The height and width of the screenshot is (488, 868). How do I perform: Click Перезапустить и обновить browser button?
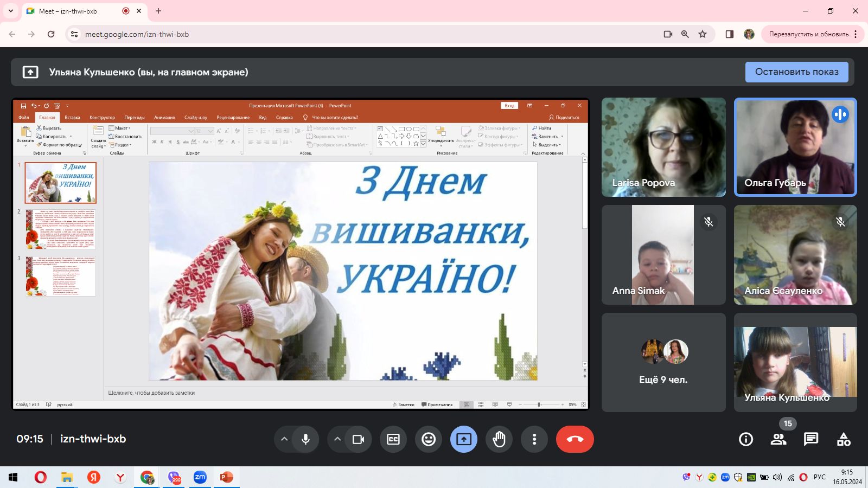(808, 34)
